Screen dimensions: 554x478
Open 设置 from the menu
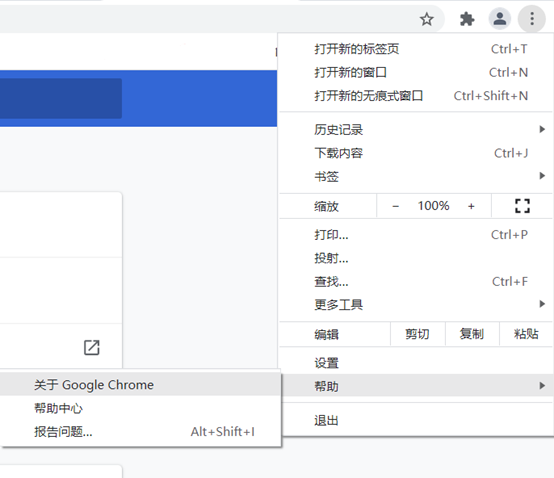click(415, 363)
